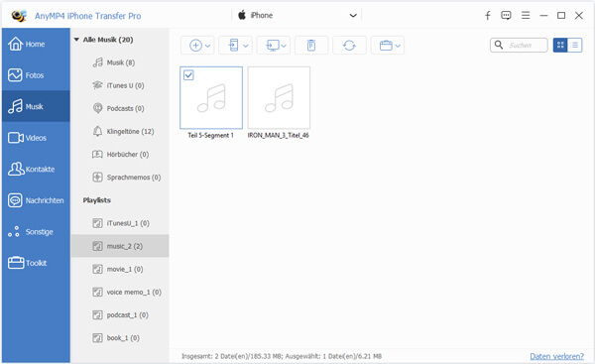Open the export to device dropdown

236,46
